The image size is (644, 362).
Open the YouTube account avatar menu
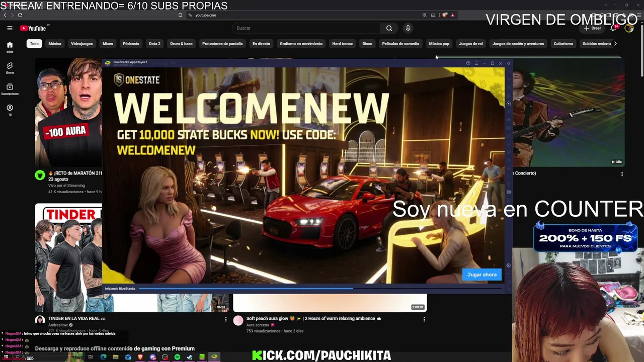click(x=629, y=28)
